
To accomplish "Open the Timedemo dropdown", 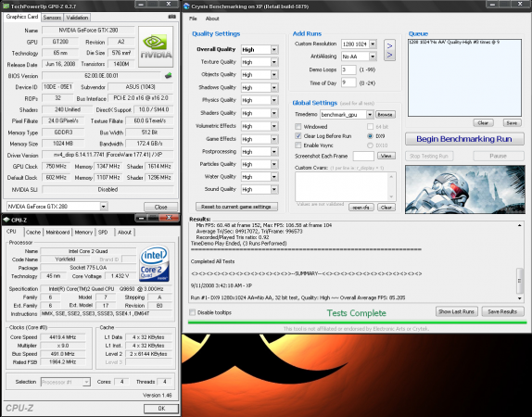I will coord(370,114).
